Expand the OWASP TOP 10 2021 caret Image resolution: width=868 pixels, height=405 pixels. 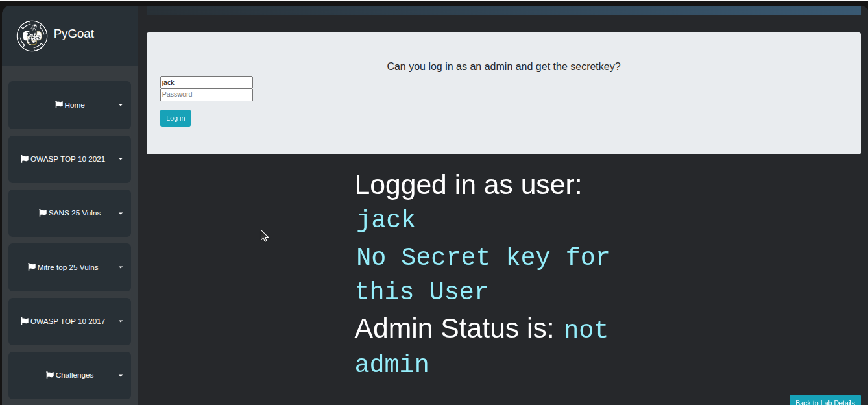121,159
